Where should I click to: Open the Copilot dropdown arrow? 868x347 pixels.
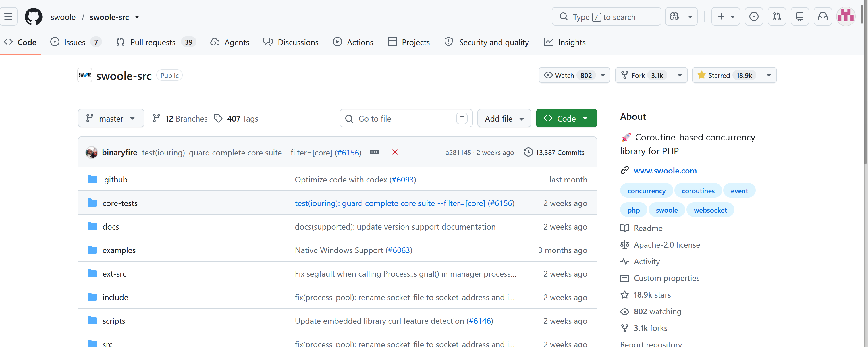tap(690, 16)
